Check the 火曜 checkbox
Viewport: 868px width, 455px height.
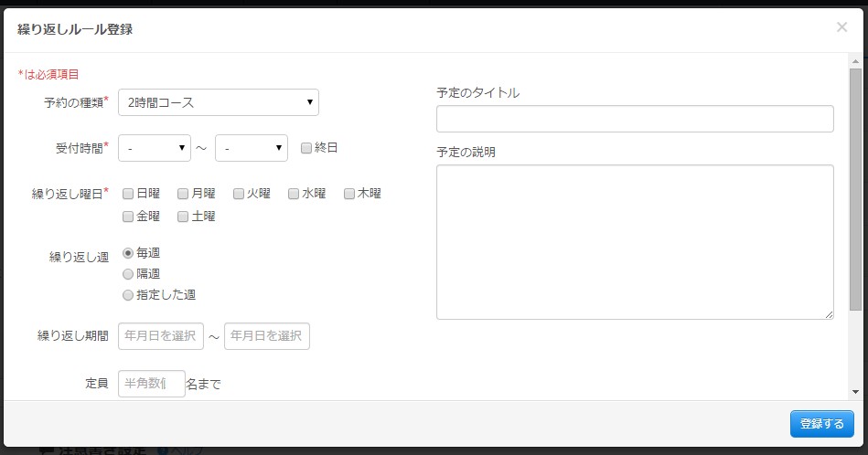tap(239, 194)
